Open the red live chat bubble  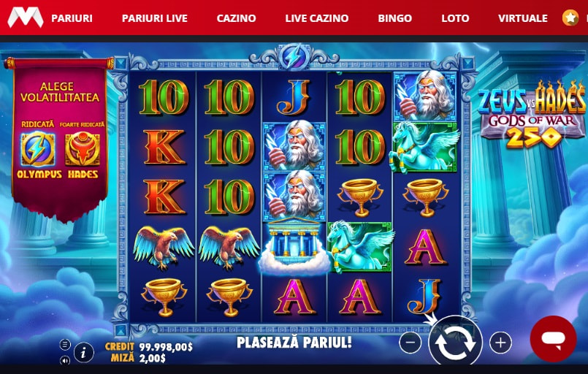coord(553,339)
